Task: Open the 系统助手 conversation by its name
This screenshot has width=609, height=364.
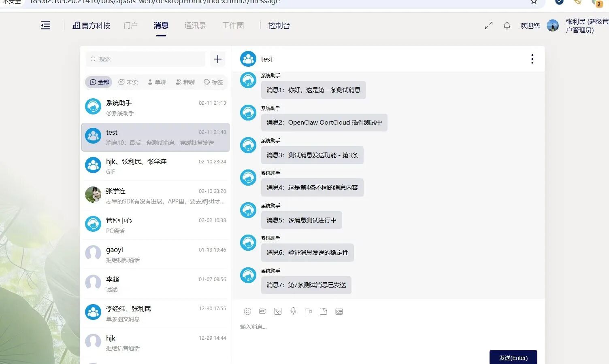Action: (x=119, y=103)
